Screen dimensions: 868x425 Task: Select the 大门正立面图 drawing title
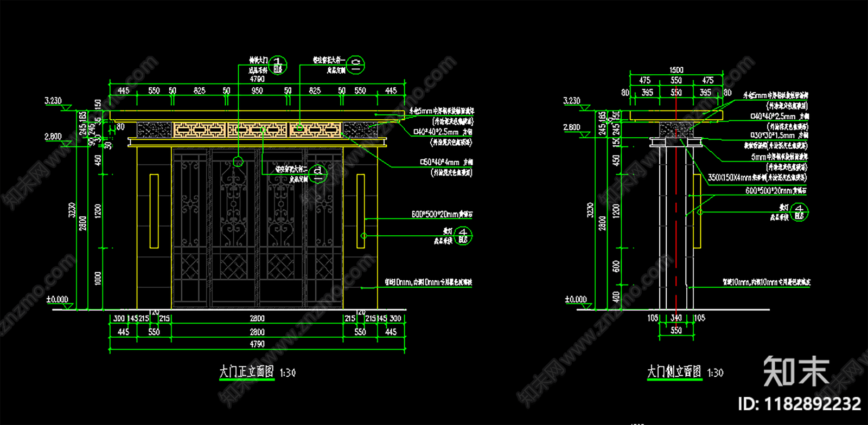pyautogui.click(x=246, y=372)
